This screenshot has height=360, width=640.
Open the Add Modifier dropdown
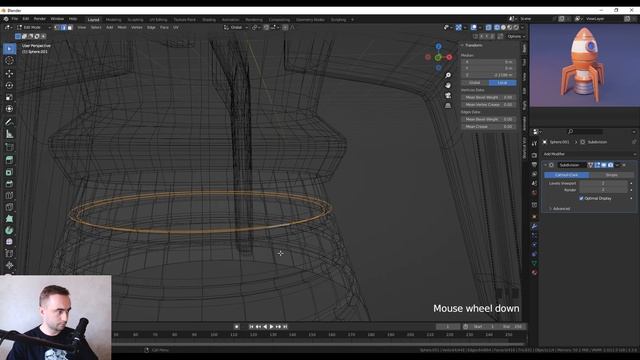pyautogui.click(x=589, y=154)
